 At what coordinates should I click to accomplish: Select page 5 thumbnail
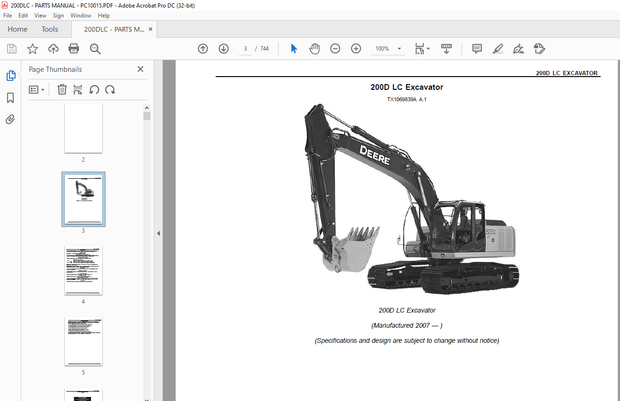(x=83, y=341)
